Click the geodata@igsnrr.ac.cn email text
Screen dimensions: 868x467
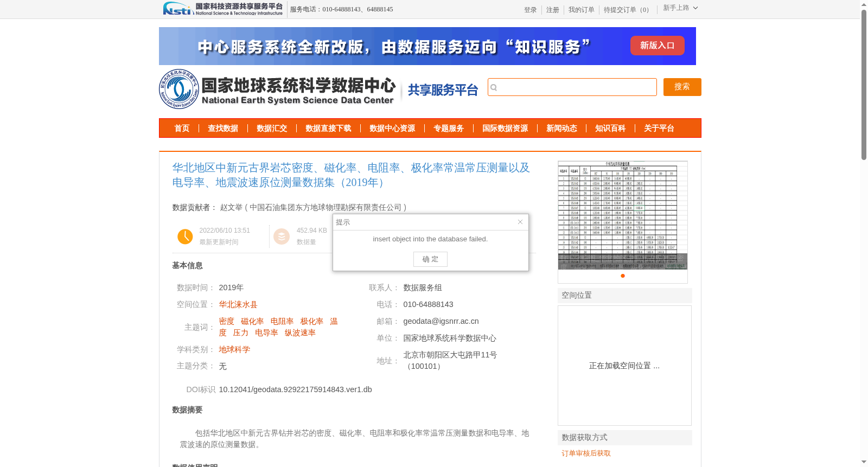(441, 322)
